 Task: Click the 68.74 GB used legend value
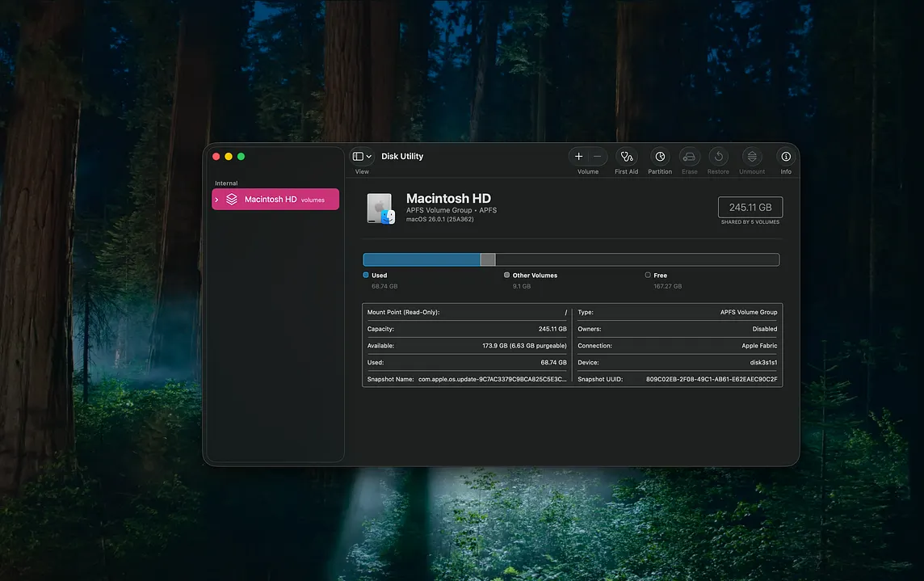click(x=384, y=286)
